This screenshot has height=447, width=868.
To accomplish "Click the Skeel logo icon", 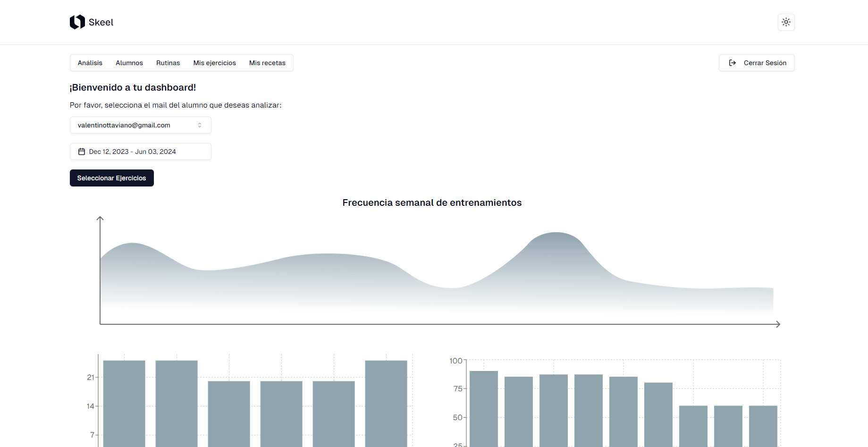I will click(77, 22).
